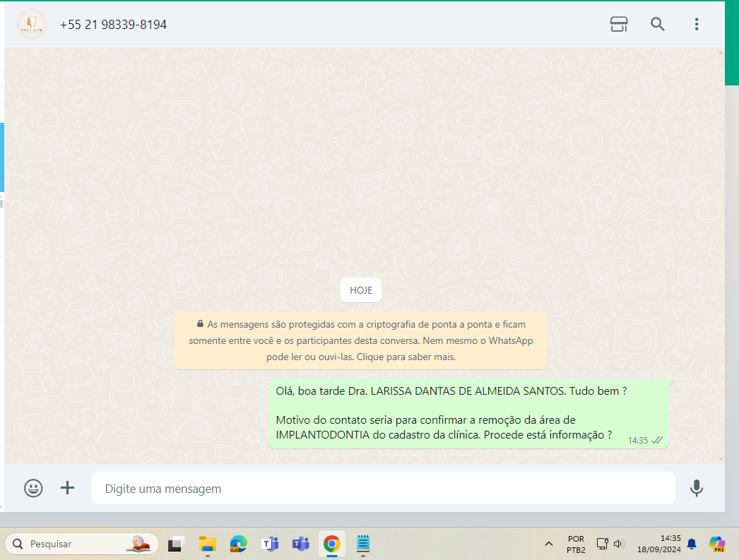Click the lock icon in the encryption notice
The width and height of the screenshot is (739, 560).
pos(200,324)
